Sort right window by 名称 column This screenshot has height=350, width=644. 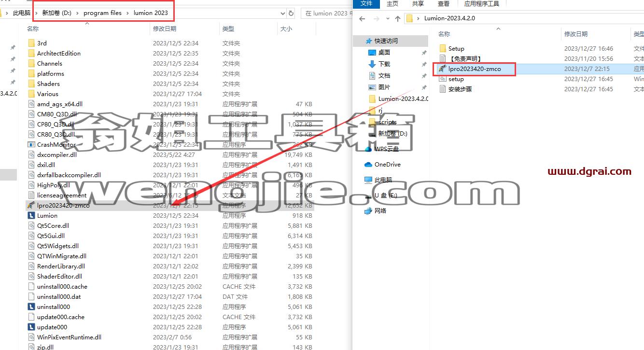[444, 34]
